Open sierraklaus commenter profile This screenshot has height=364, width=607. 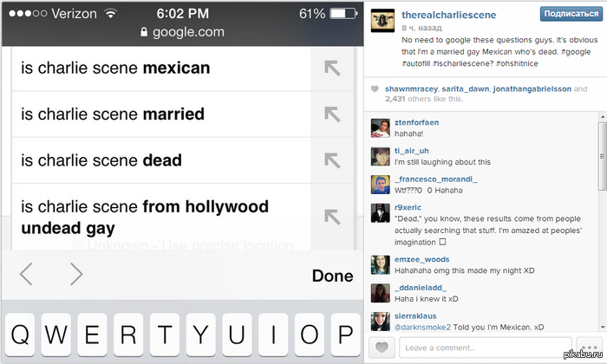click(x=415, y=316)
